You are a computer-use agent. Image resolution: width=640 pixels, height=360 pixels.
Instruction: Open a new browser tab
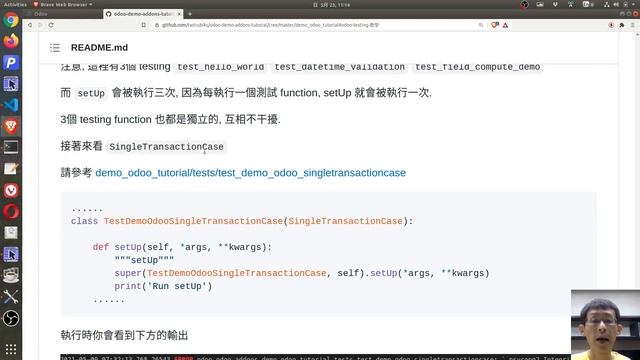(190, 14)
